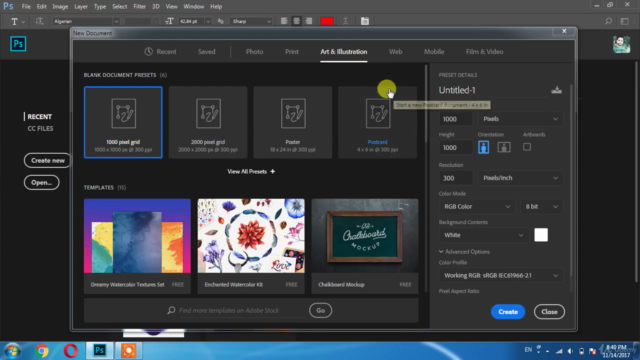Click Create new on start screen
This screenshot has width=640, height=360.
47,160
